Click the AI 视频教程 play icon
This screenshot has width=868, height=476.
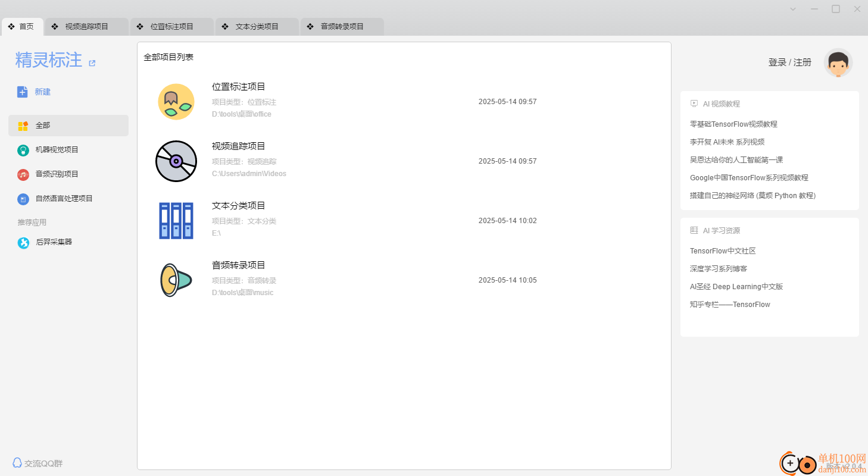tap(694, 104)
